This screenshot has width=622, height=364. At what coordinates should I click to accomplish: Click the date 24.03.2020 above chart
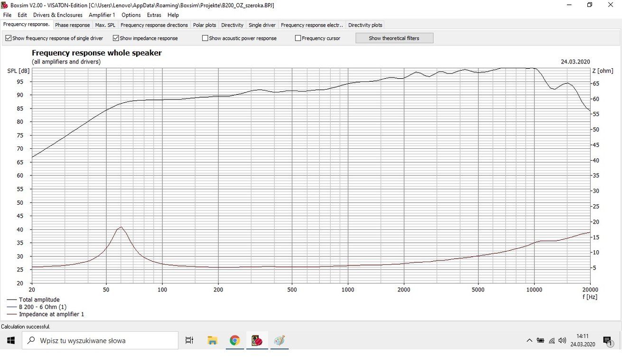575,62
